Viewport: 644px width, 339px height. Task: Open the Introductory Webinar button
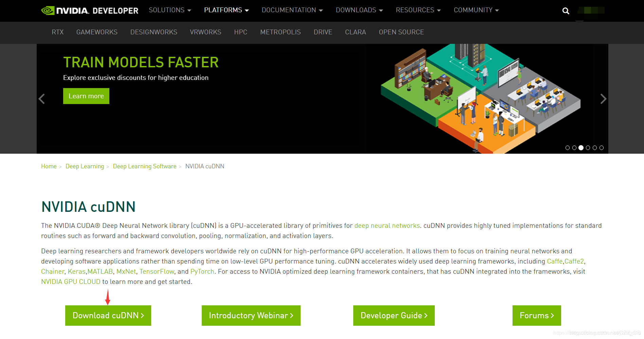point(251,316)
